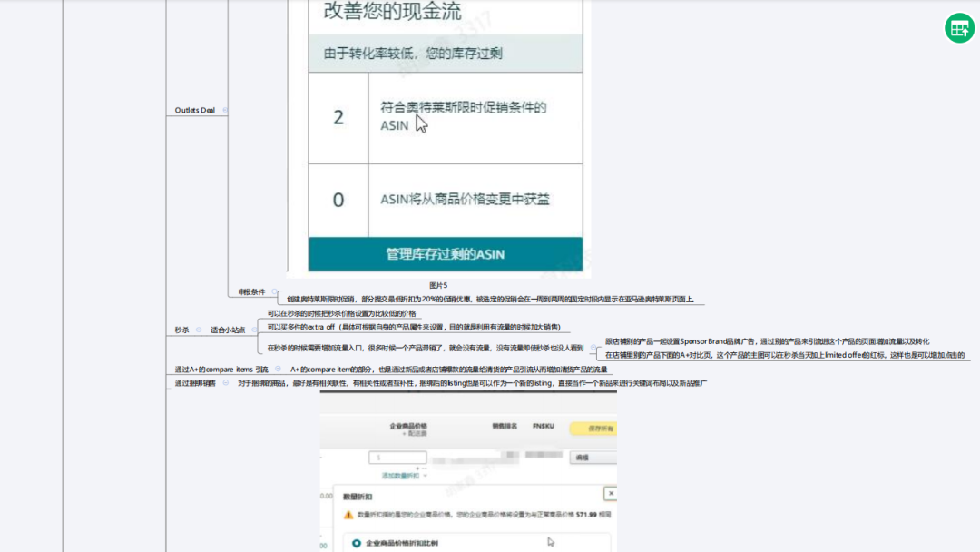Collapse the 适合小站点 sub-branch
The image size is (980, 552).
tap(255, 329)
